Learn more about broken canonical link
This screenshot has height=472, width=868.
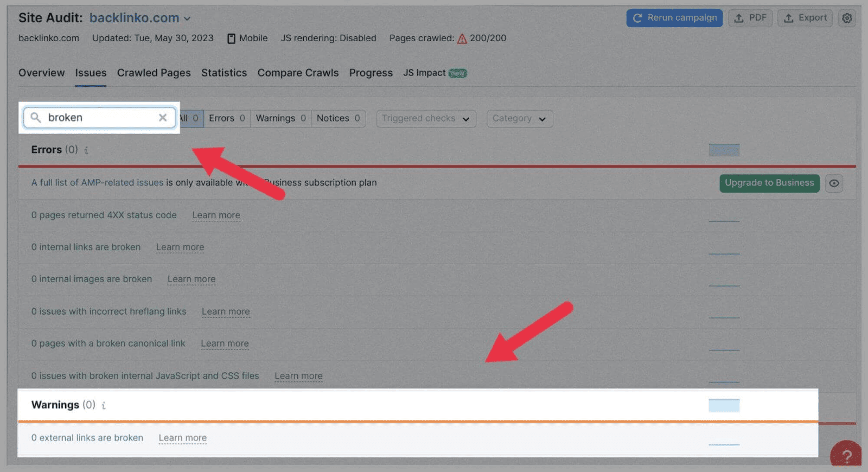click(x=225, y=344)
